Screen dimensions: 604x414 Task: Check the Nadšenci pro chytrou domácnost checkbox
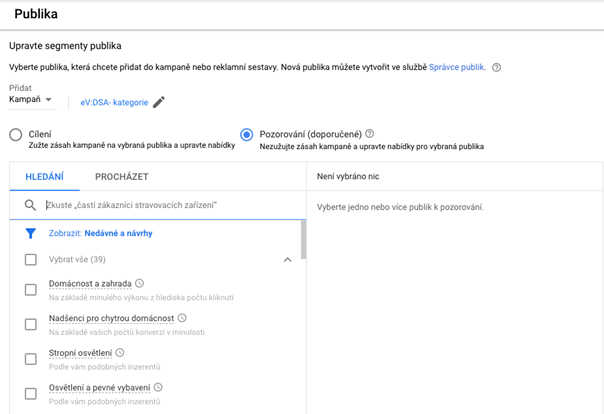[x=31, y=324]
